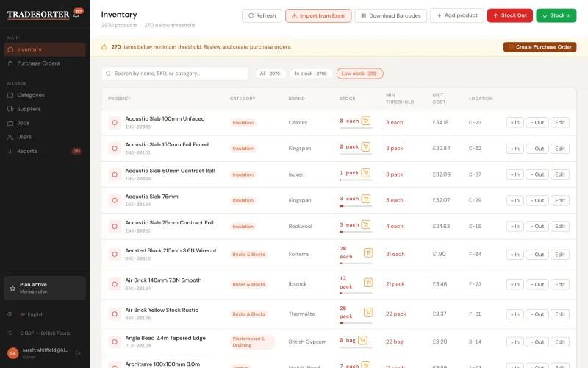Viewport: 588px width, 368px height.
Task: Click the globe language icon
Action: pos(10,314)
